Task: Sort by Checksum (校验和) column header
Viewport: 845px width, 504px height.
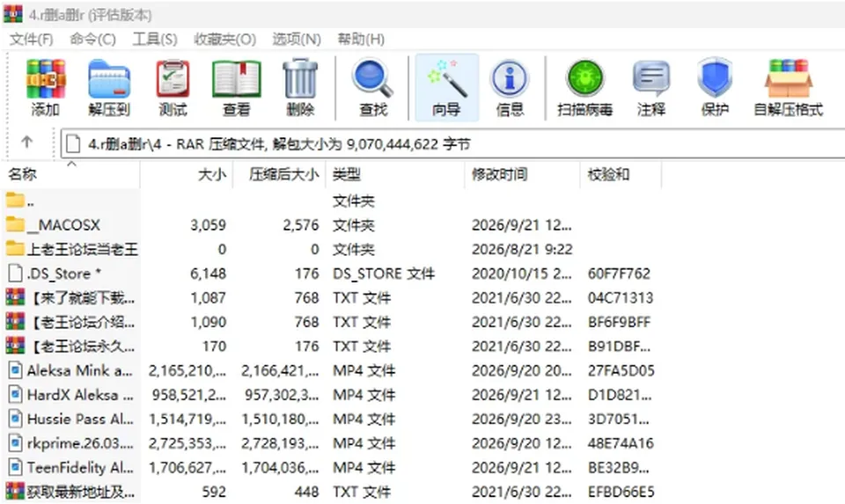Action: [x=621, y=174]
